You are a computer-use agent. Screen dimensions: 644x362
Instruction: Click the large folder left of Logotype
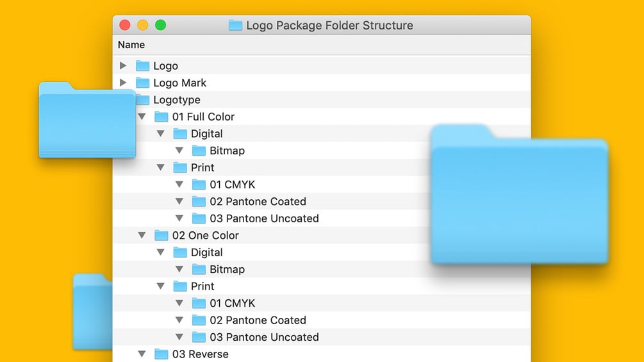pyautogui.click(x=87, y=120)
